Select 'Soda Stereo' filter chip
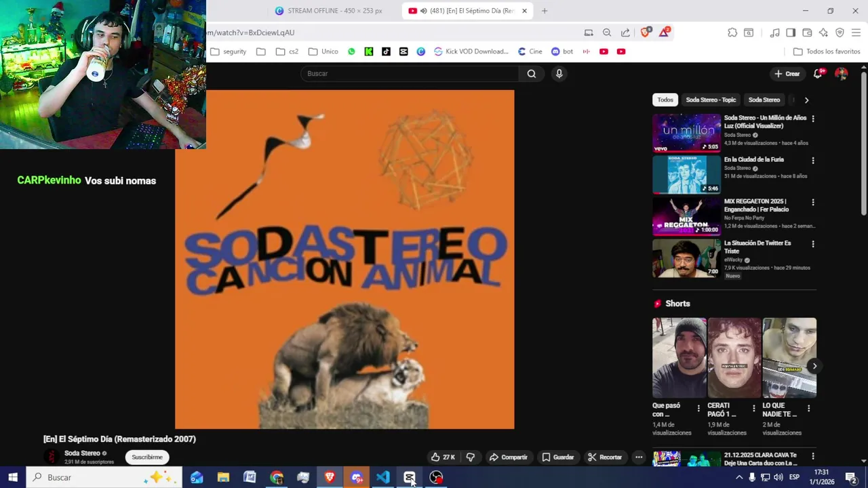Image resolution: width=868 pixels, height=488 pixels. 764,100
